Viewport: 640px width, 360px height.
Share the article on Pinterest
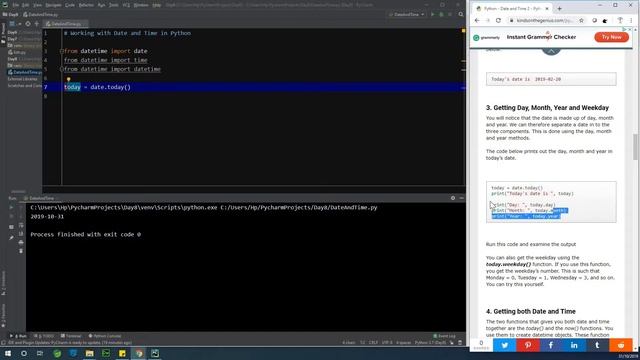[x=528, y=345]
